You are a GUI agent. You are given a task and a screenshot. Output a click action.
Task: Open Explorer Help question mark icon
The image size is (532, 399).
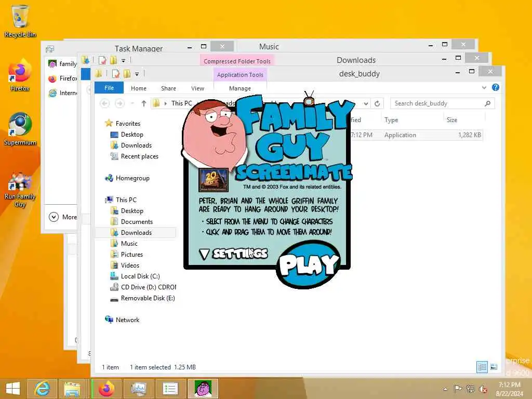click(x=495, y=87)
